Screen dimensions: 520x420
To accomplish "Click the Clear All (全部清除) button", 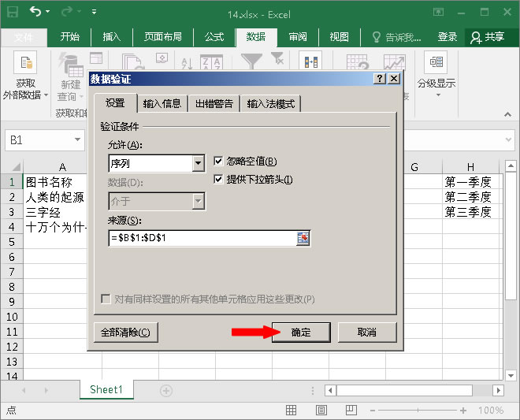I will pyautogui.click(x=125, y=332).
